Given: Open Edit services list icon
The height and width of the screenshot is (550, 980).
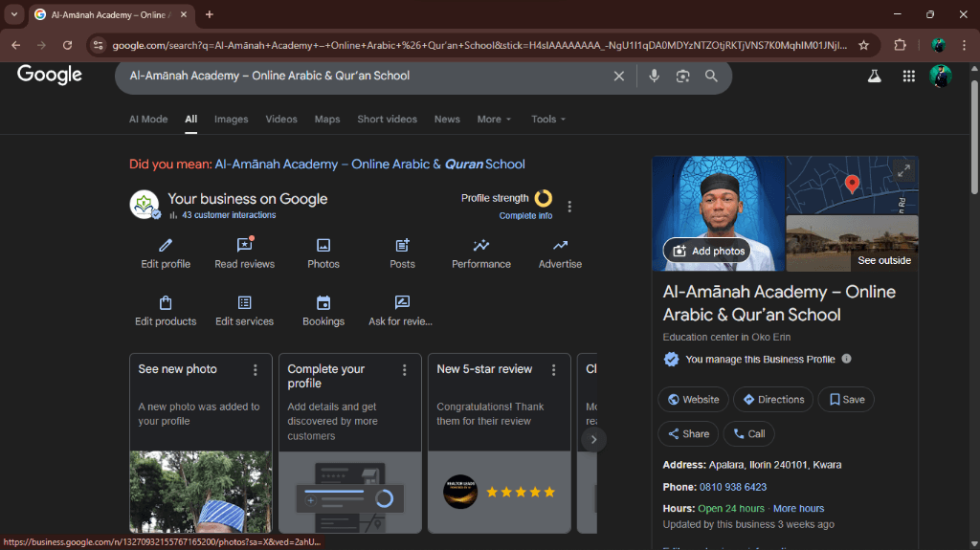Looking at the screenshot, I should point(244,302).
